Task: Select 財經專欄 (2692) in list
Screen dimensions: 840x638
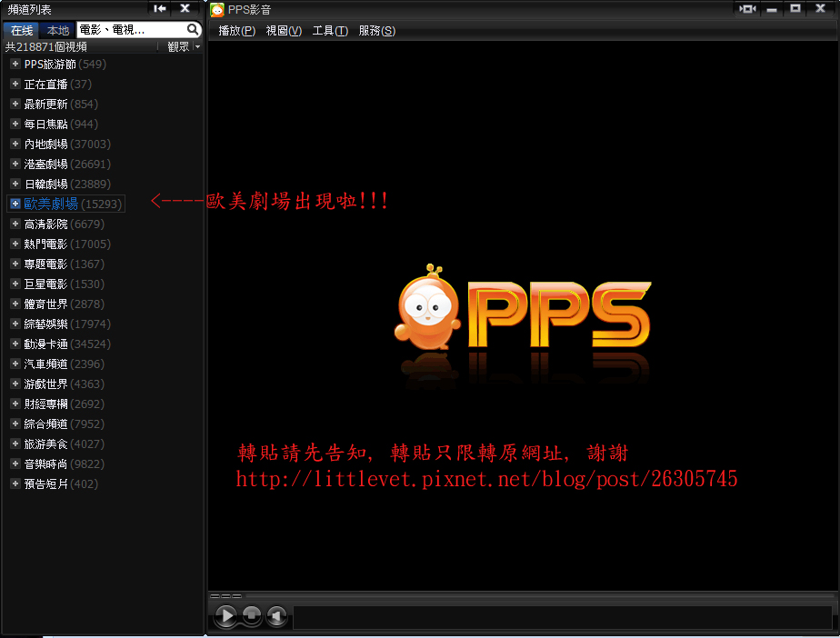Action: (x=65, y=404)
